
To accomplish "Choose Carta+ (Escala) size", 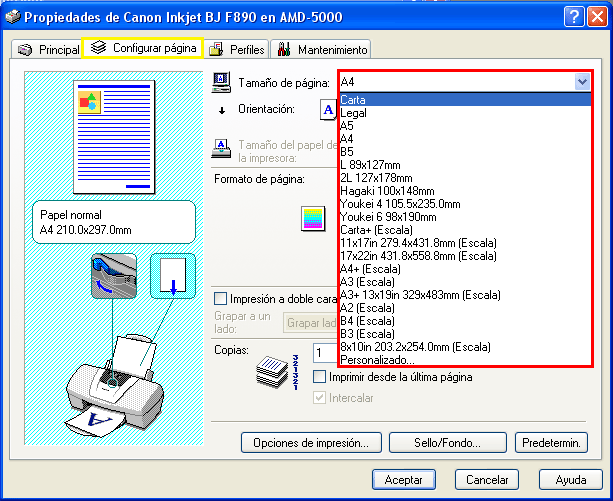I will pos(465,230).
